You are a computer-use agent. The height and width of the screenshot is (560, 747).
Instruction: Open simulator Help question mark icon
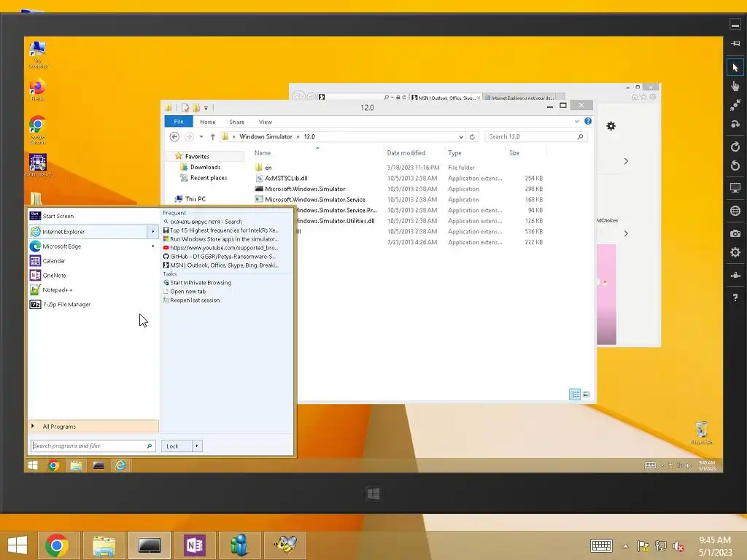tap(735, 297)
